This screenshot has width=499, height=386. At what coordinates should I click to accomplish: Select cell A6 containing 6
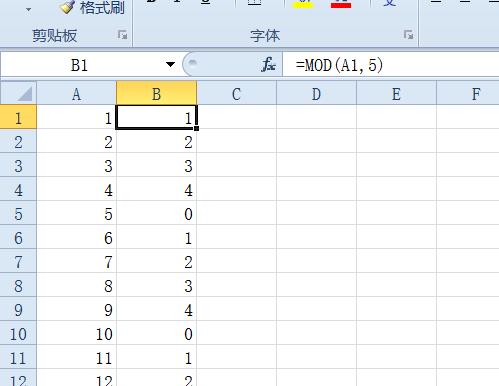coord(76,237)
